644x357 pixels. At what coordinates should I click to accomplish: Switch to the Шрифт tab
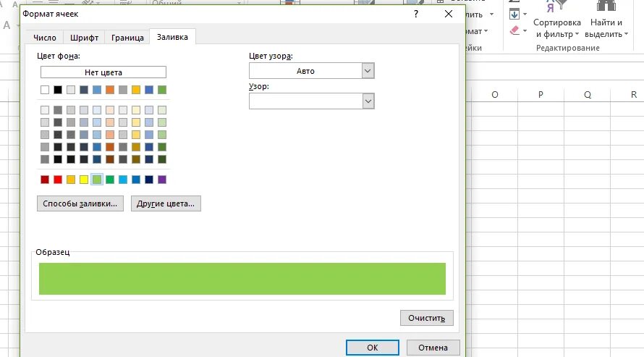(x=84, y=38)
